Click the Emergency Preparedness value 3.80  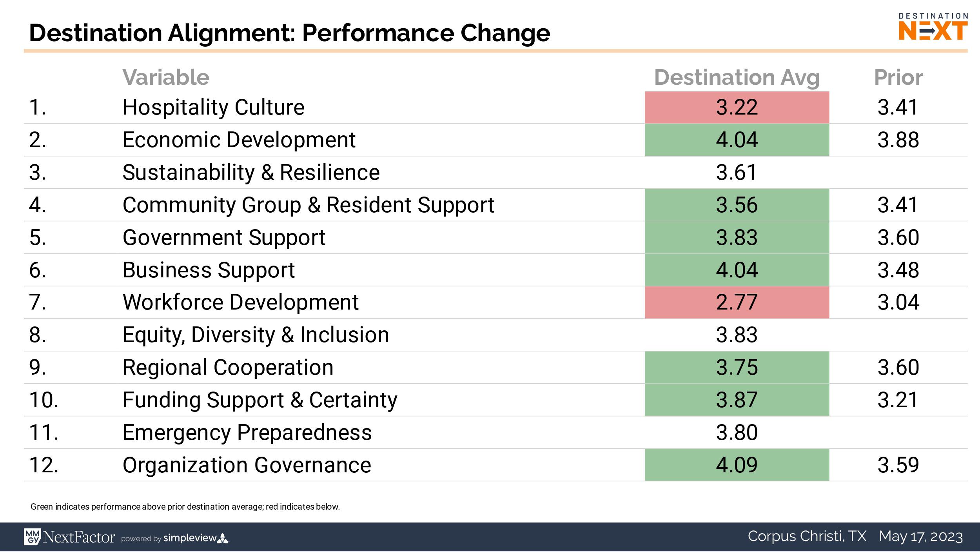click(737, 433)
